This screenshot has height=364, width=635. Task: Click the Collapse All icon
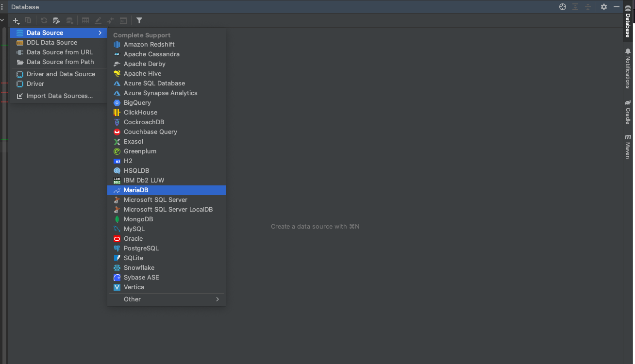coord(588,7)
